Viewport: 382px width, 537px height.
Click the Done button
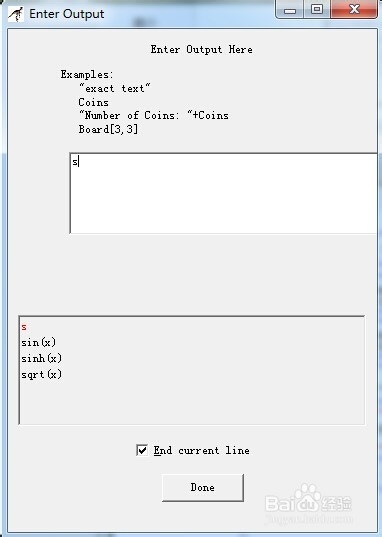point(203,488)
